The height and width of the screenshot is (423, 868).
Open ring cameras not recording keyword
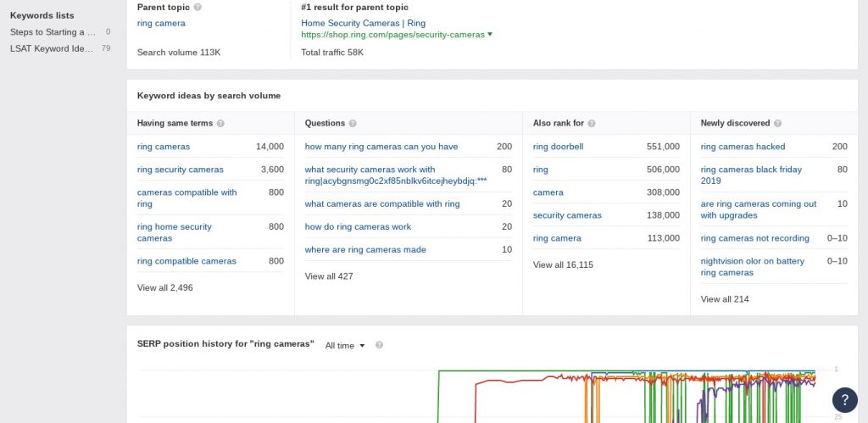755,239
